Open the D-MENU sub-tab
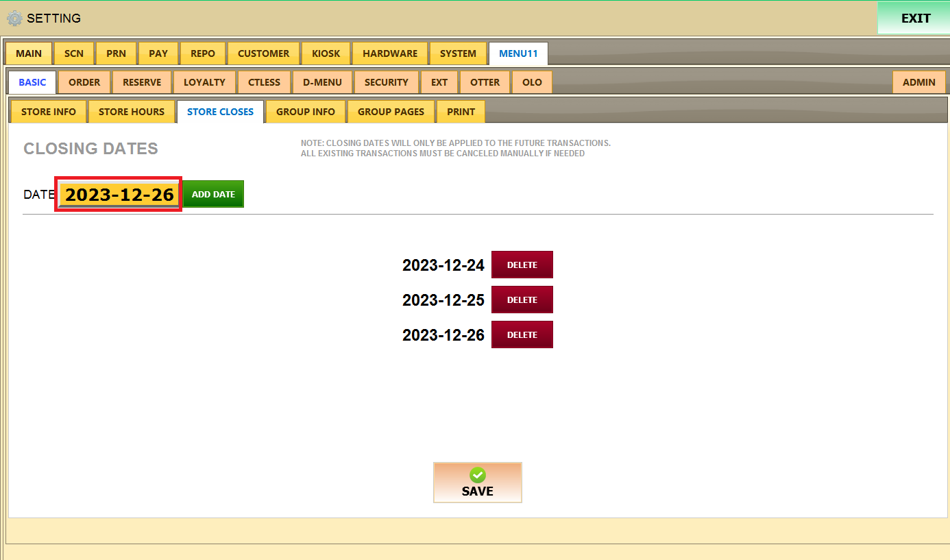The height and width of the screenshot is (560, 950). pyautogui.click(x=322, y=82)
